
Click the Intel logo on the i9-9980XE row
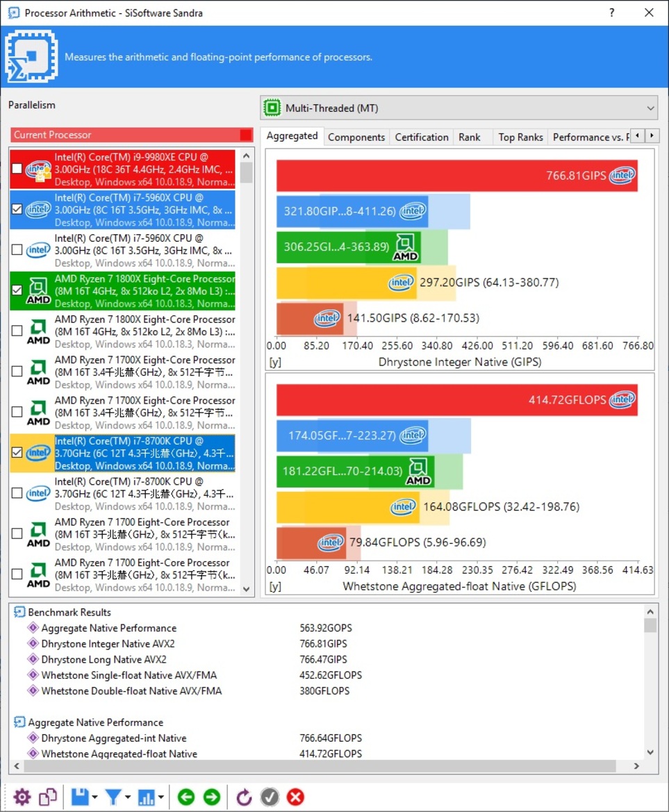point(38,169)
